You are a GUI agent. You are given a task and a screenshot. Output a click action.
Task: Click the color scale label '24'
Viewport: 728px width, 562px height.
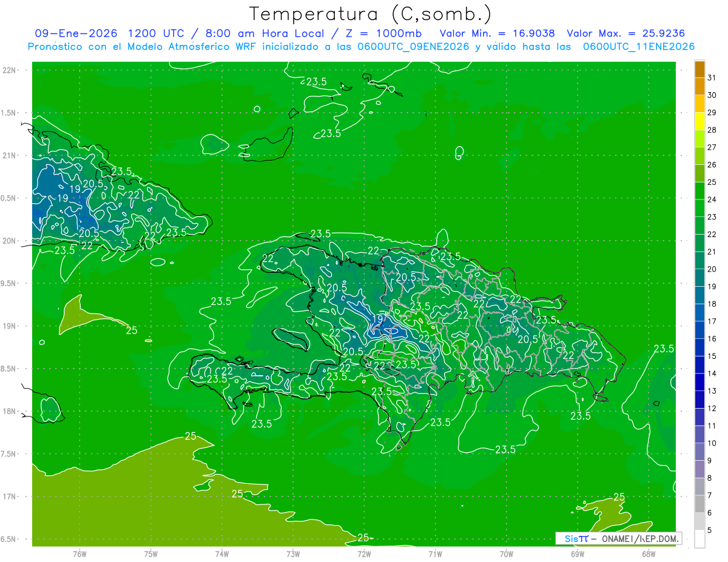coord(712,199)
